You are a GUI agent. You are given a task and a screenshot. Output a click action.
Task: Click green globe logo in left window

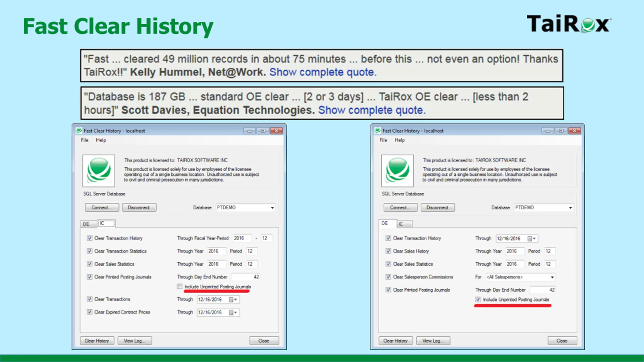coord(99,171)
